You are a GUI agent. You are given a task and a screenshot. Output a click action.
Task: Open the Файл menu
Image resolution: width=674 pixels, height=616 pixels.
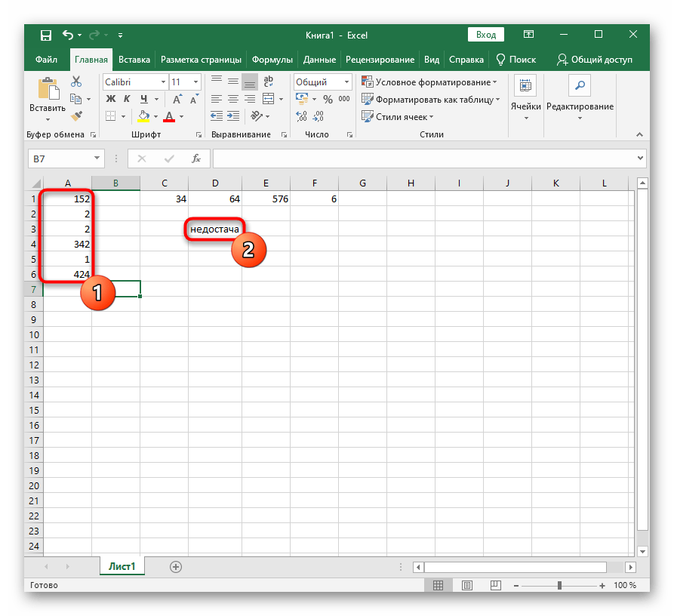click(x=47, y=60)
